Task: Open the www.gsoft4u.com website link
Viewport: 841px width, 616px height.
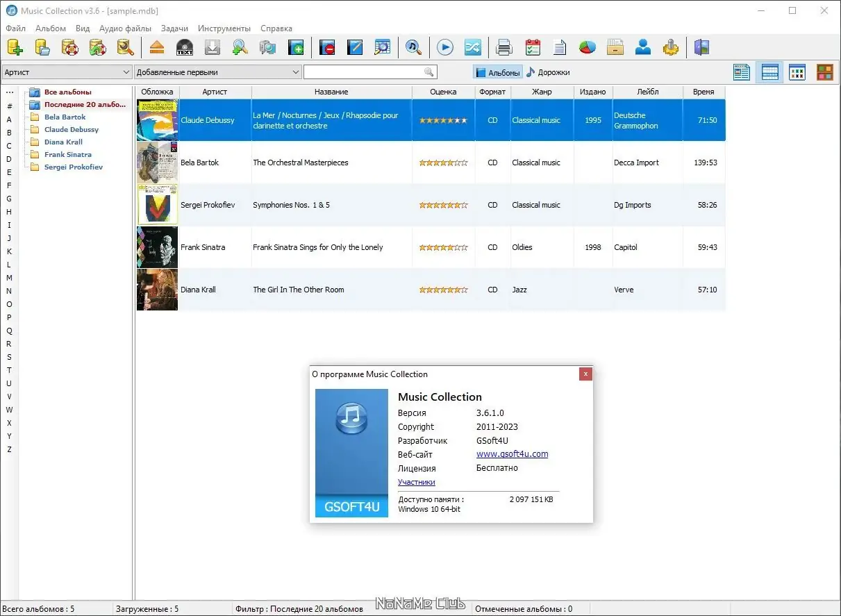Action: click(512, 454)
